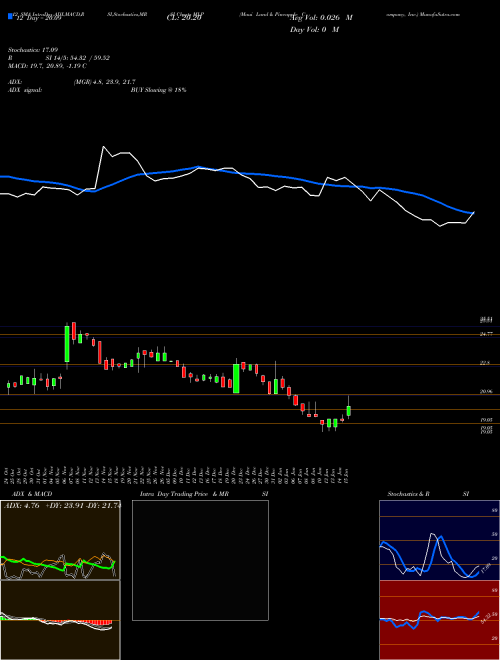Click the blue Stochastics chart panel
The image size is (500, 660).
point(439,540)
